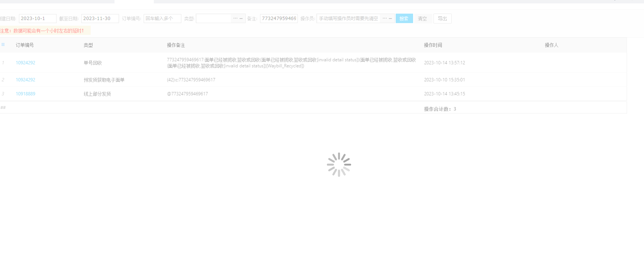The width and height of the screenshot is (644, 257).
Task: Click the blue 搜索 search button
Action: point(404,19)
